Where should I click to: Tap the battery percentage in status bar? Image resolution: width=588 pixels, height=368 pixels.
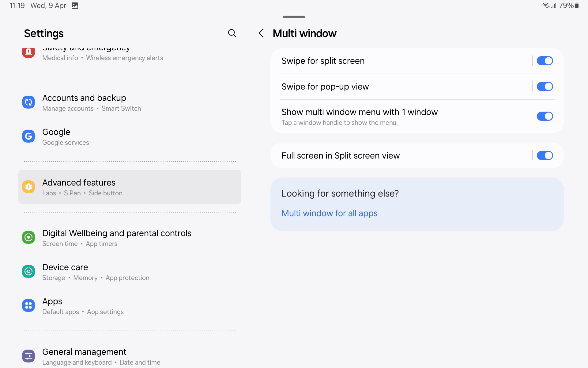tap(566, 6)
